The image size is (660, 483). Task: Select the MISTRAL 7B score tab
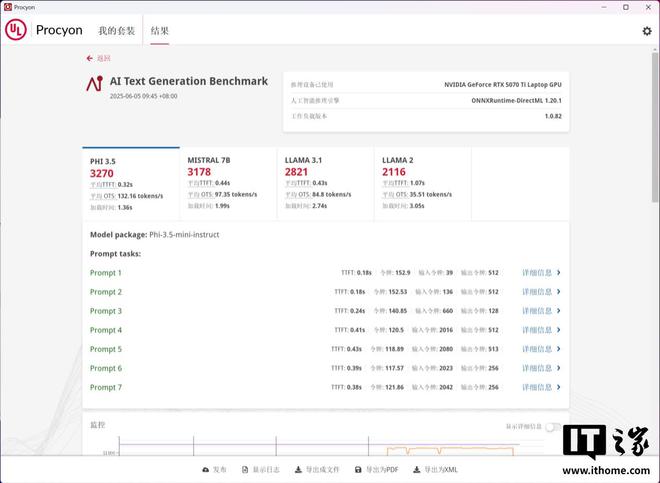[229, 184]
